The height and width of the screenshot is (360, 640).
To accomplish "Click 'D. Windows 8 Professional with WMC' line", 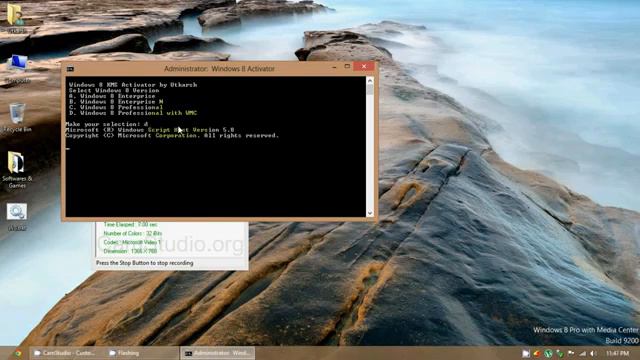I will coord(133,113).
